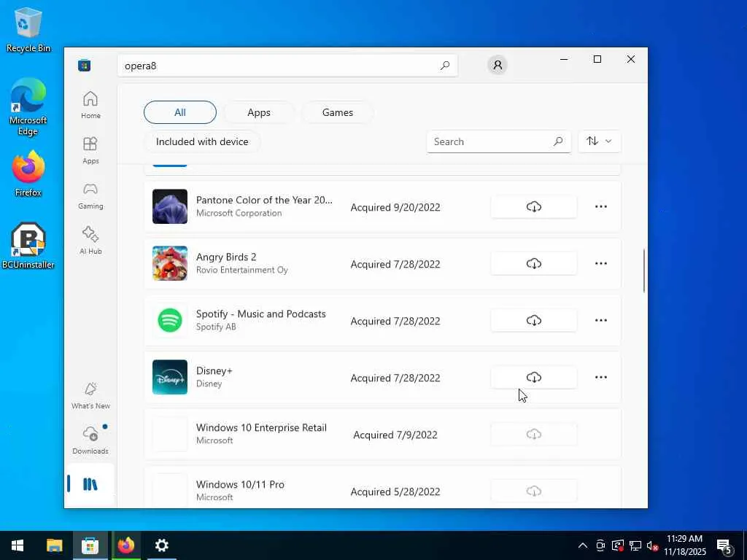Click the muted volume tray icon
Screen dimensions: 747x560
coord(652,545)
